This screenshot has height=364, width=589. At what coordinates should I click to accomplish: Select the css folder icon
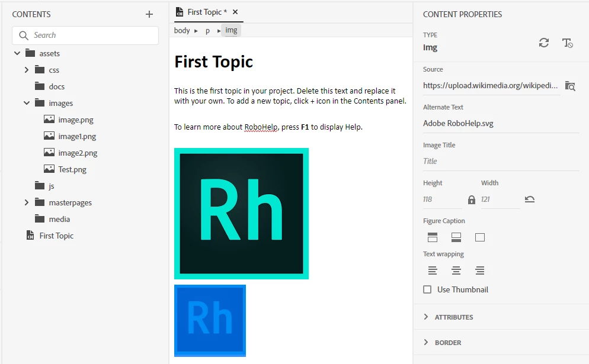coord(40,69)
